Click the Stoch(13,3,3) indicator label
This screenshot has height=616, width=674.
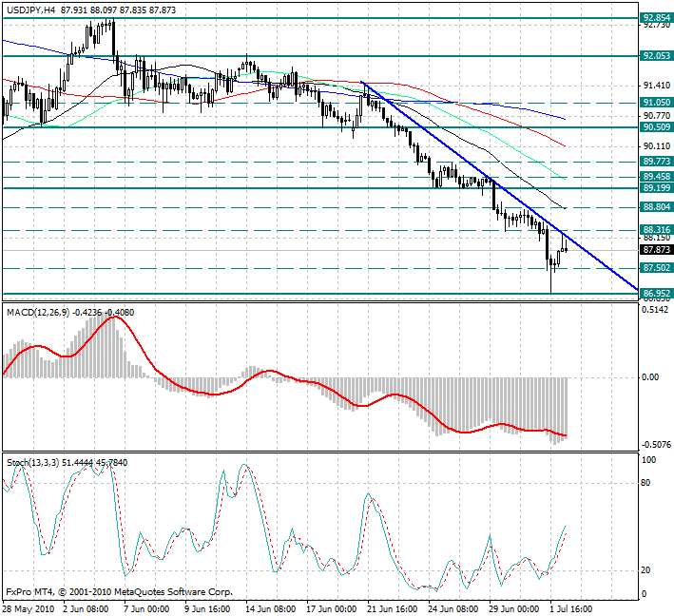click(32, 463)
